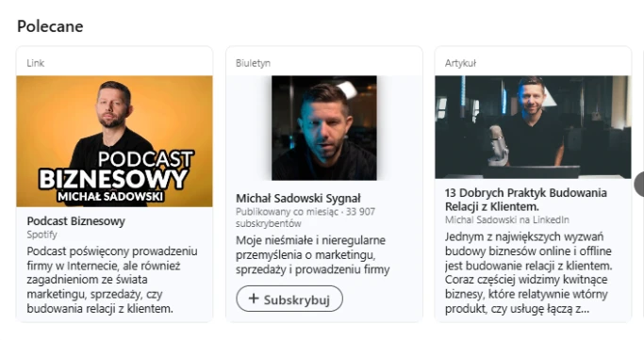Click the plus icon on Subskrybuj button
Screen dimensions: 644x340
254,299
